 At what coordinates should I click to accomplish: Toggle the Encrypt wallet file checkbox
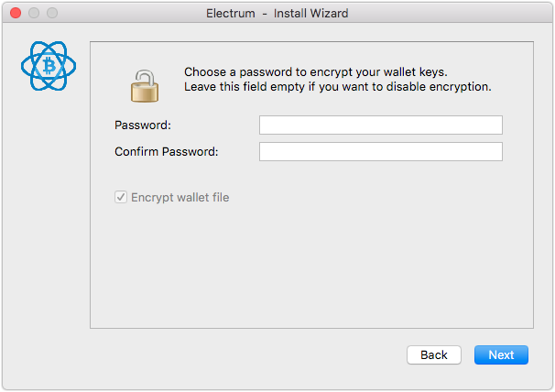pyautogui.click(x=121, y=197)
